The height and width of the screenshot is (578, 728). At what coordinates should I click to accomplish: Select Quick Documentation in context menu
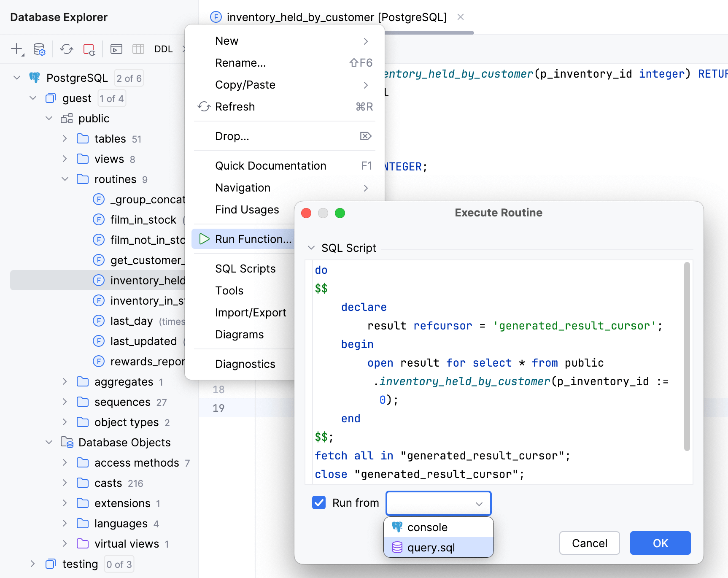270,166
